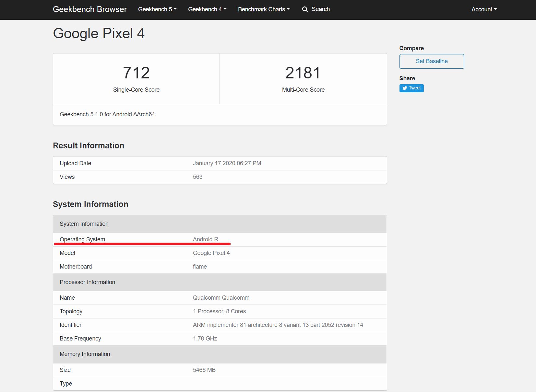This screenshot has width=536, height=392.
Task: Click the System Information table header row
Action: click(220, 224)
